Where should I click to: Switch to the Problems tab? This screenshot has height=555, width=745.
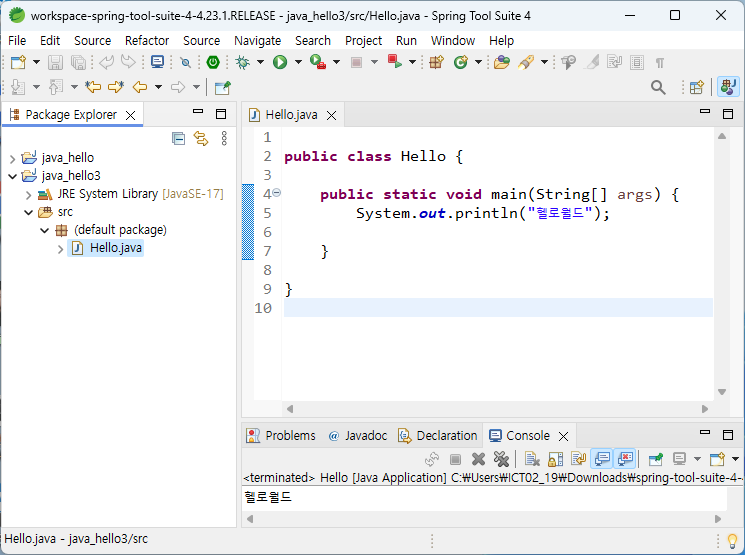coord(281,436)
